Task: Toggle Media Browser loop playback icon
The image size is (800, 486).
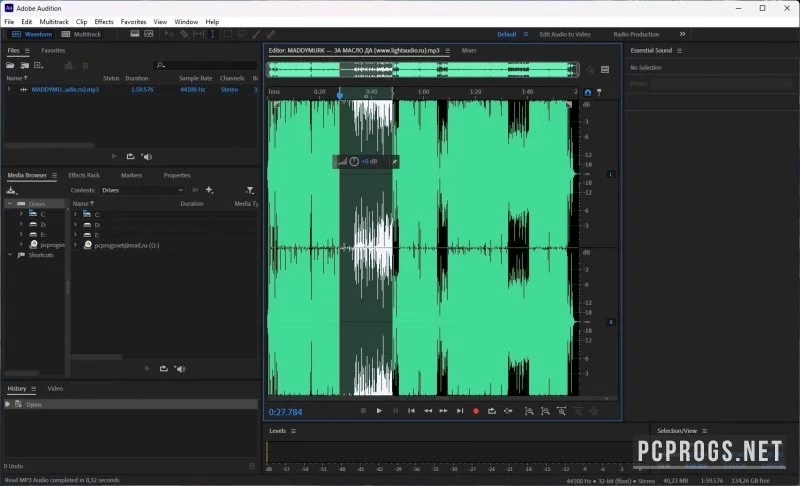Action: [164, 369]
